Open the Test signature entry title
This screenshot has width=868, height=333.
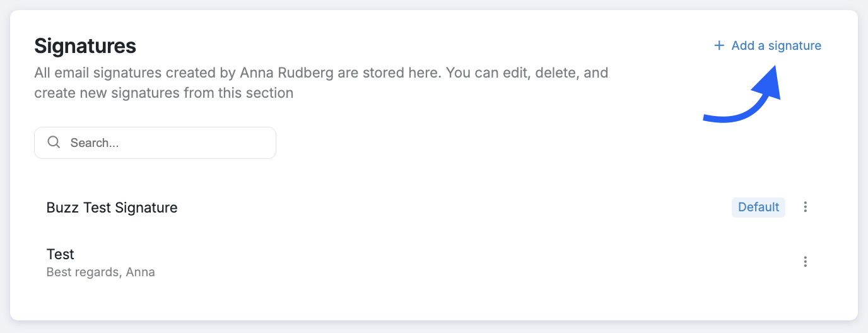pos(61,254)
